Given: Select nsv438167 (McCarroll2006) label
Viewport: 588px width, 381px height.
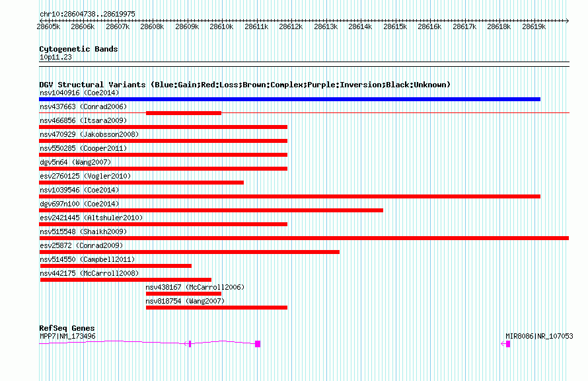Looking at the screenshot, I should [195, 287].
